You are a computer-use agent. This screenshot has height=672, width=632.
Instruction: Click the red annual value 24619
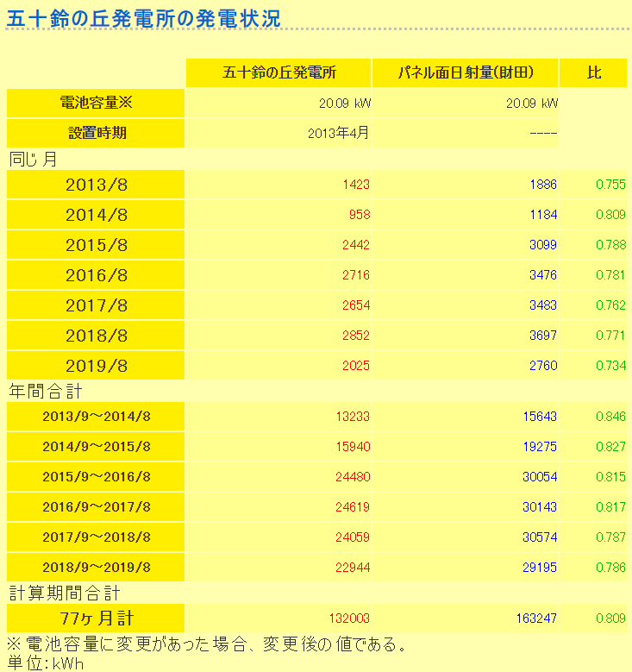(x=353, y=507)
